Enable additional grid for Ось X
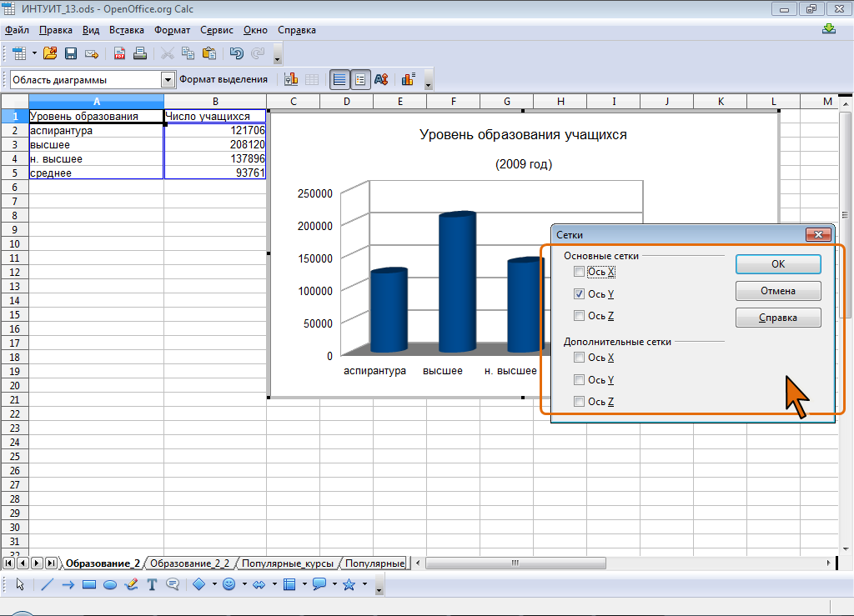Image resolution: width=854 pixels, height=616 pixels. 579,358
